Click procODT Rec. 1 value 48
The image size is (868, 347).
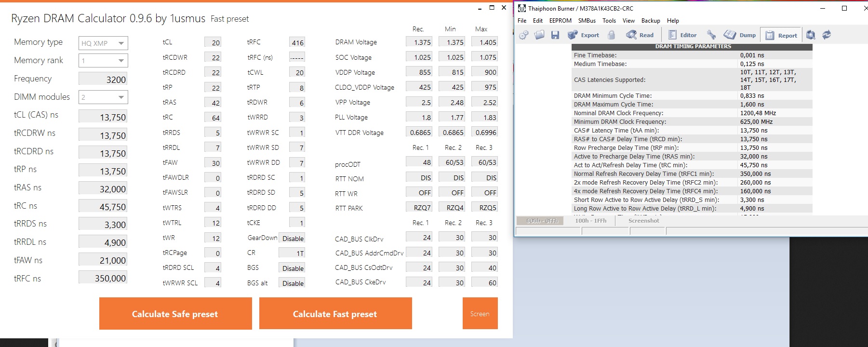419,162
